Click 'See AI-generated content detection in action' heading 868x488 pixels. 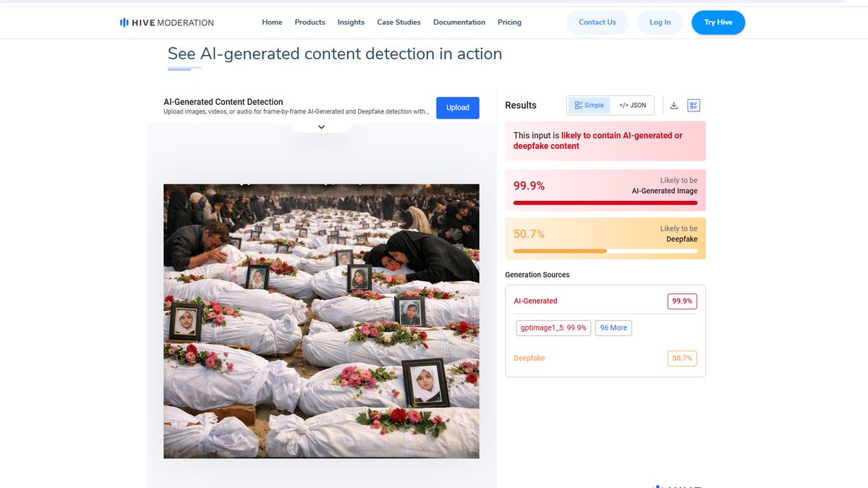point(335,53)
